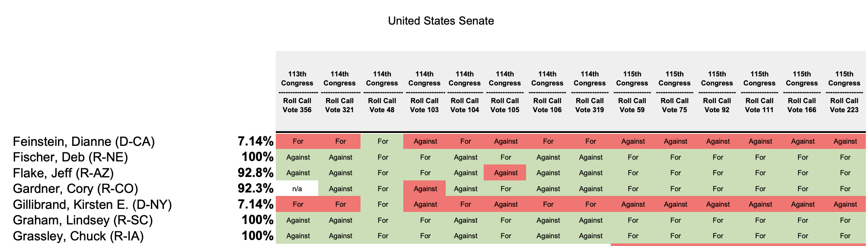Viewport: 868px width, 246px height.
Task: Select Feinstein's green For cell under Vote 48
Action: 383,141
